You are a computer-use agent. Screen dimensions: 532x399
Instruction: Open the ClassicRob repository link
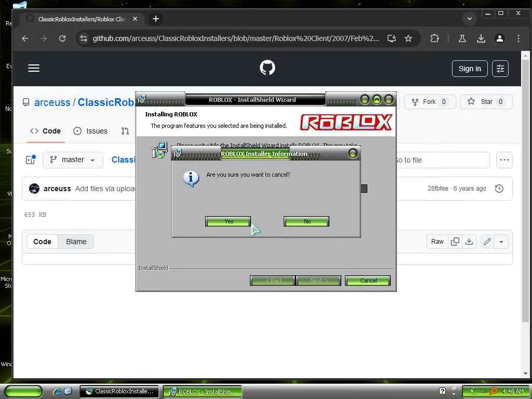(106, 102)
